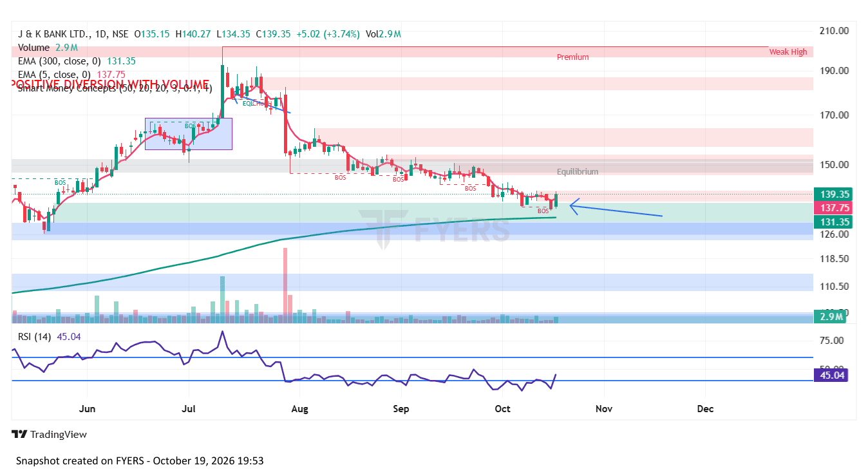The image size is (868, 474).
Task: Click the Snapshot created on FYERS caption
Action: coord(140,461)
